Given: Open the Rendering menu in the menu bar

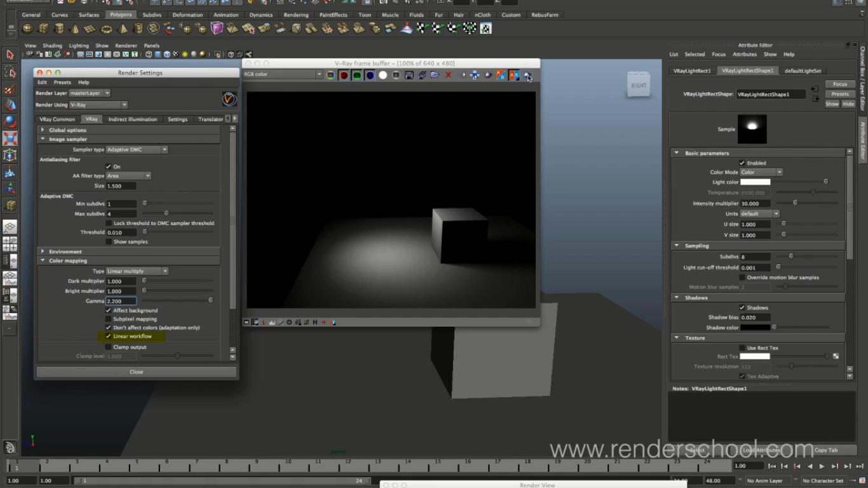Looking at the screenshot, I should tap(295, 15).
